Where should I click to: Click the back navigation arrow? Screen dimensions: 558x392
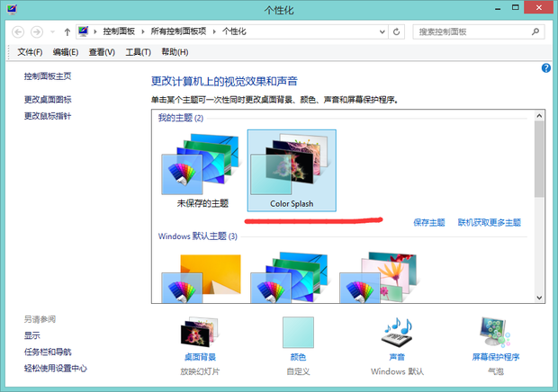(18, 31)
